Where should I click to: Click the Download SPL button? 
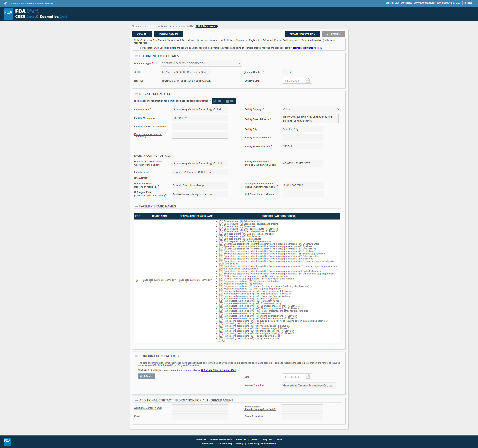click(169, 34)
